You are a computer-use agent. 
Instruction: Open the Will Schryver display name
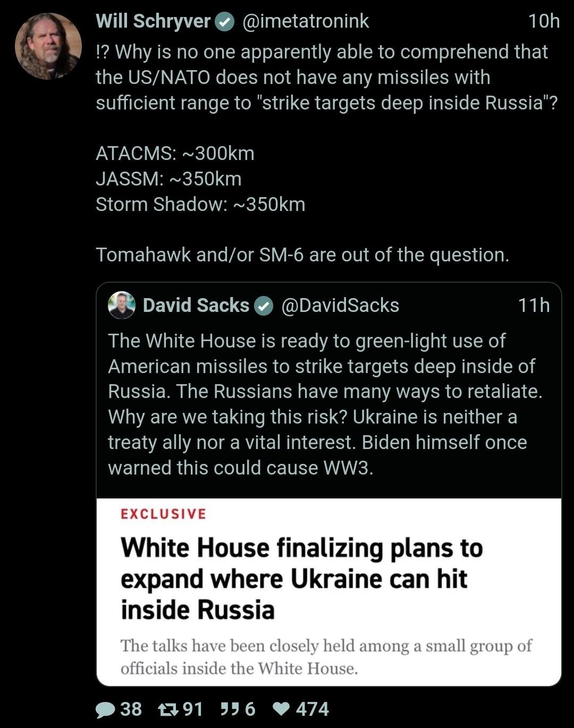coord(153,21)
